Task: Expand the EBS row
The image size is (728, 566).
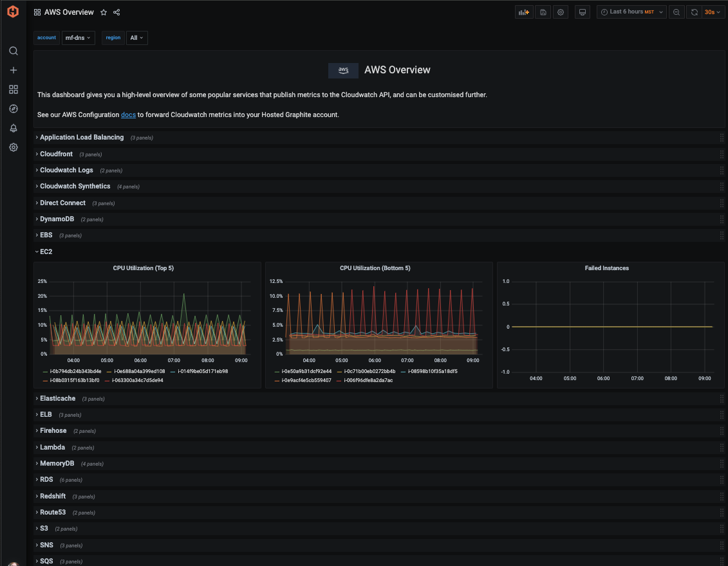Action: click(46, 235)
